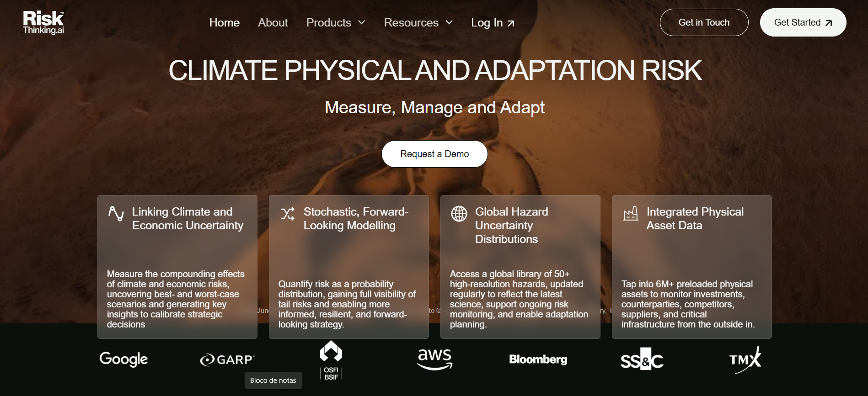Select the Integrated Physical Asset Data heading
The width and height of the screenshot is (868, 396).
(695, 218)
